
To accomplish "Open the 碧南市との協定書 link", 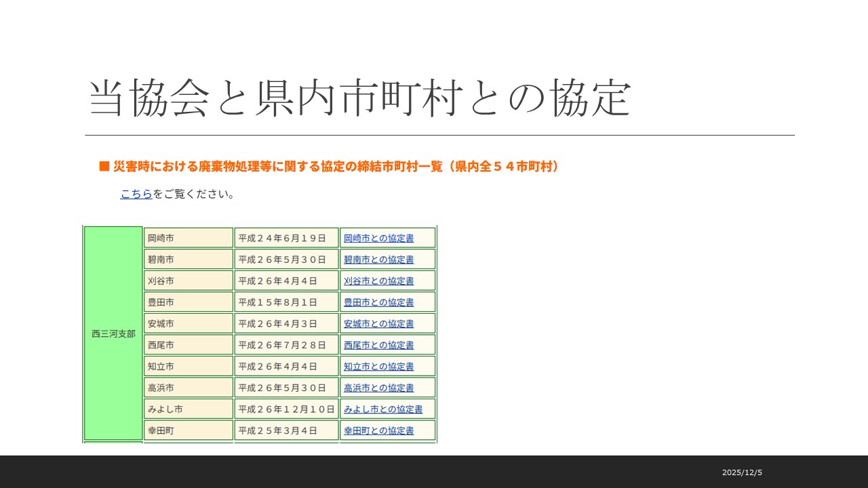I will pos(378,260).
